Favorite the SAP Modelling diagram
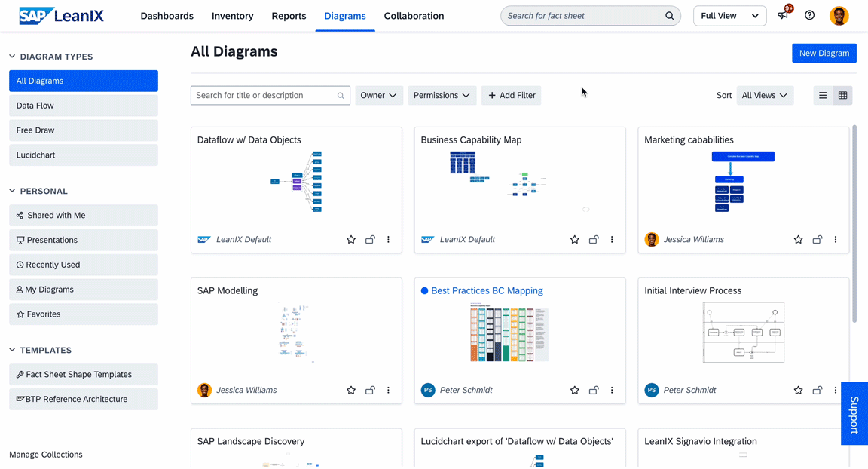This screenshot has width=868, height=469. [x=351, y=390]
